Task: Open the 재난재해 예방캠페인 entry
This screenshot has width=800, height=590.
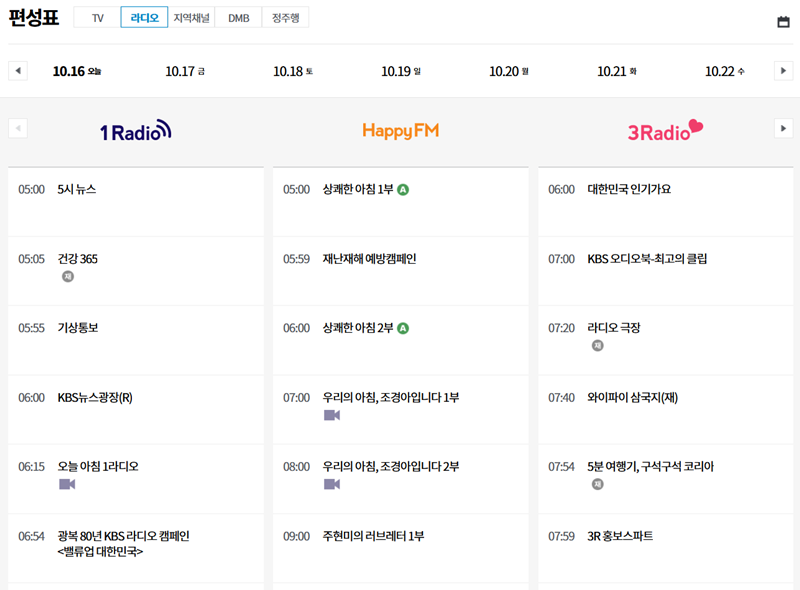Action: 369,259
